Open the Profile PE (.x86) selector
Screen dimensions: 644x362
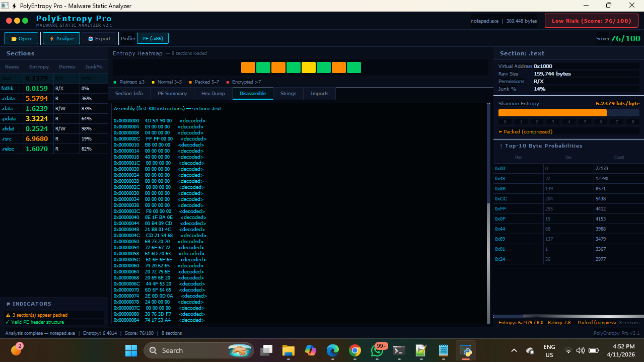pyautogui.click(x=153, y=38)
